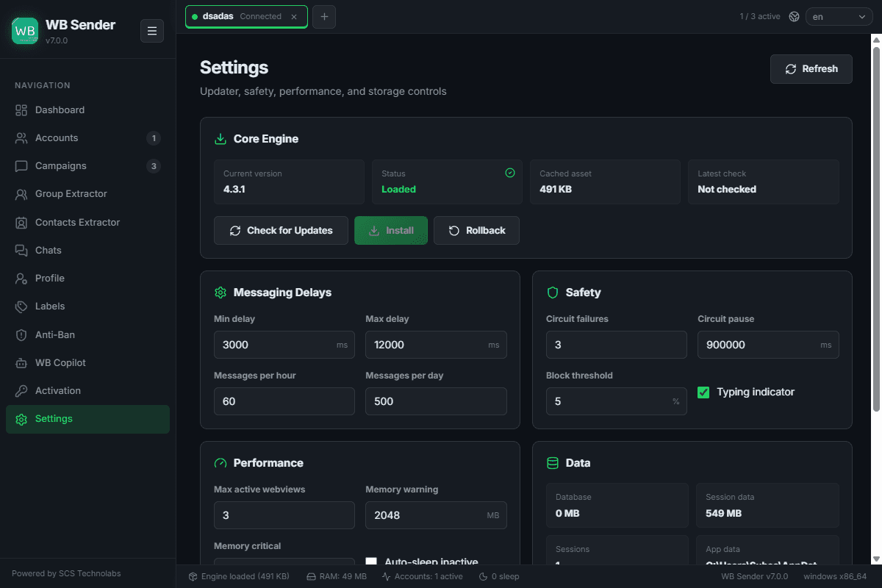This screenshot has height=588, width=882.
Task: Click the RAM icon in status bar
Action: (x=311, y=577)
